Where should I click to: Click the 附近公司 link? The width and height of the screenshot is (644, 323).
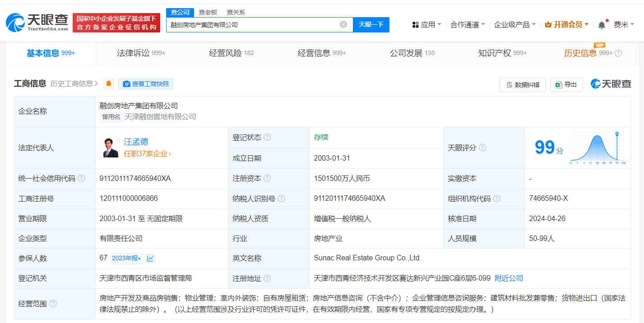coord(509,278)
